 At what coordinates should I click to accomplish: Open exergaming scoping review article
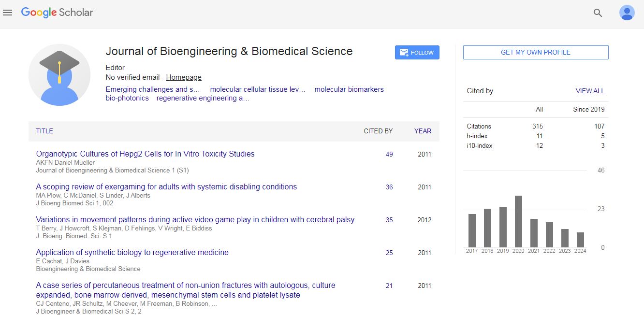pyautogui.click(x=166, y=187)
